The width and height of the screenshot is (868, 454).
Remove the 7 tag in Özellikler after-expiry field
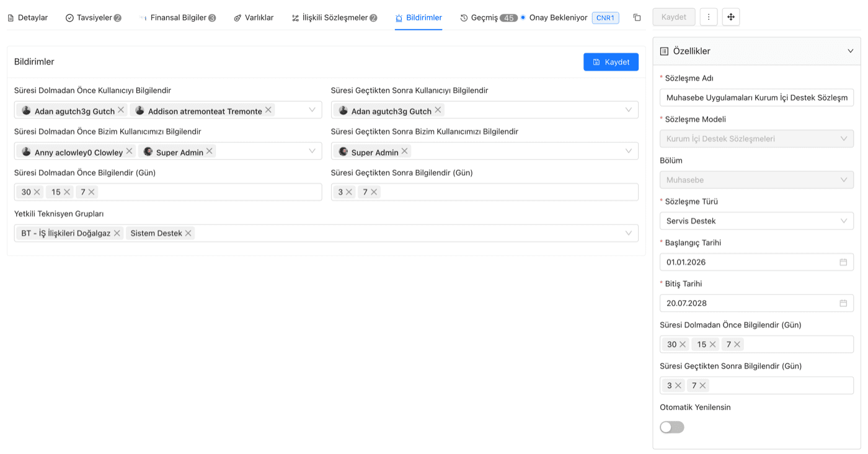point(702,385)
